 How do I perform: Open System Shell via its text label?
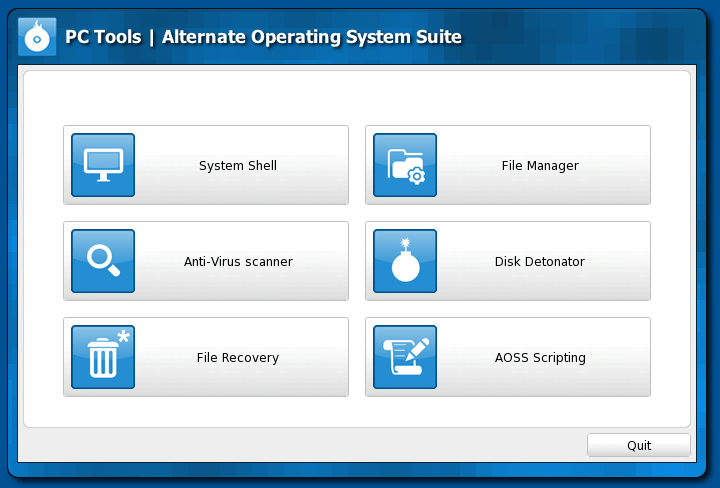[238, 166]
